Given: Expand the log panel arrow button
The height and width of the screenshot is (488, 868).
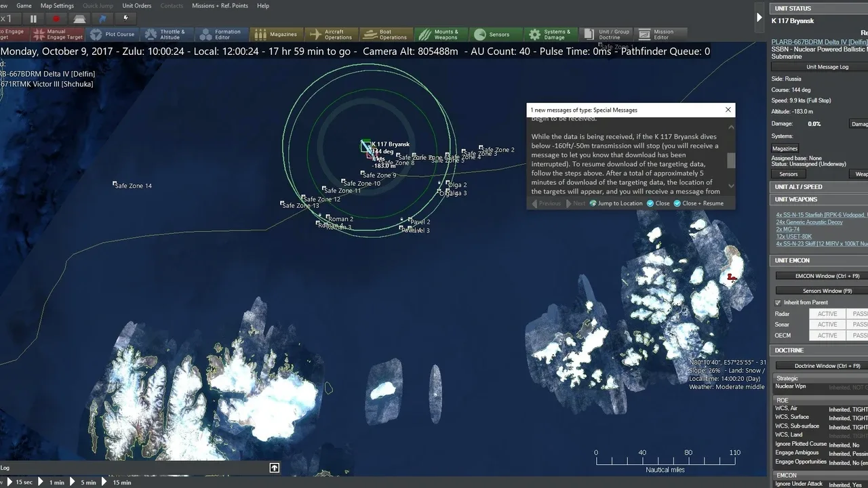Looking at the screenshot, I should (274, 468).
